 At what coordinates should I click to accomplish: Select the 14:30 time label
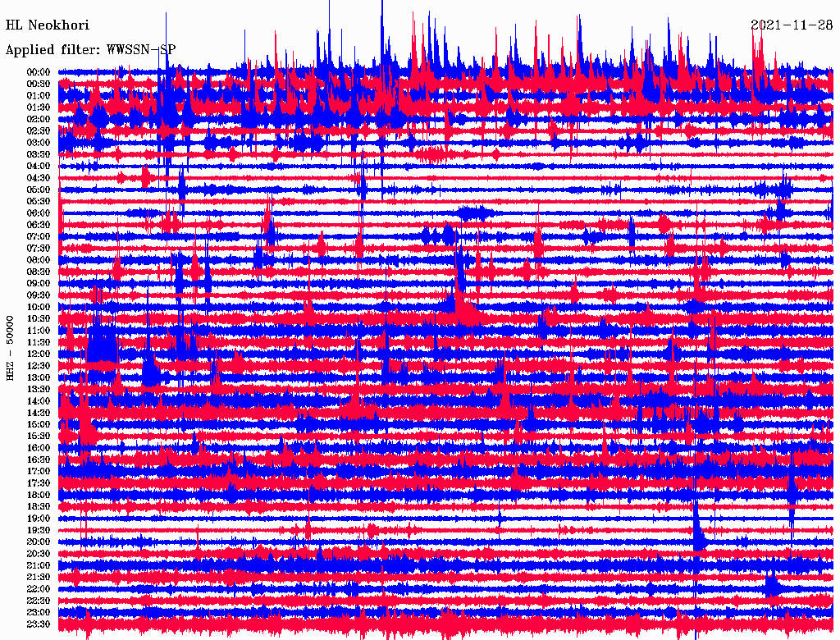coord(39,413)
